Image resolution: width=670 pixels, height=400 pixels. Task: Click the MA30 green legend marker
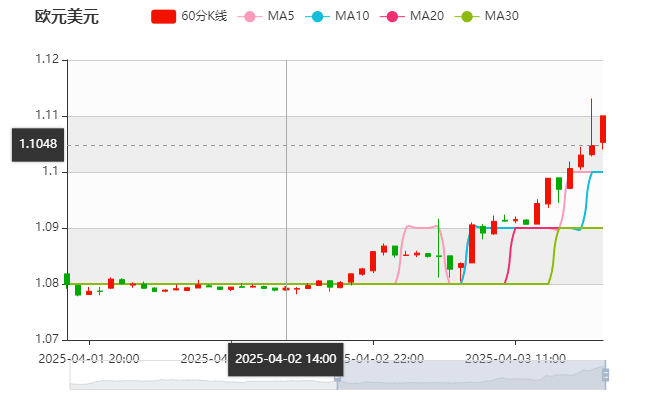pos(465,17)
